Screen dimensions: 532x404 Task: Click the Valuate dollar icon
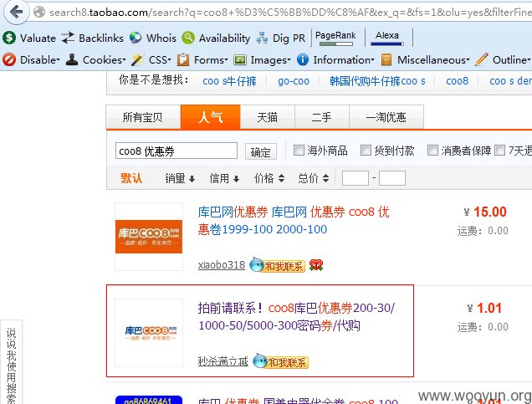click(9, 38)
